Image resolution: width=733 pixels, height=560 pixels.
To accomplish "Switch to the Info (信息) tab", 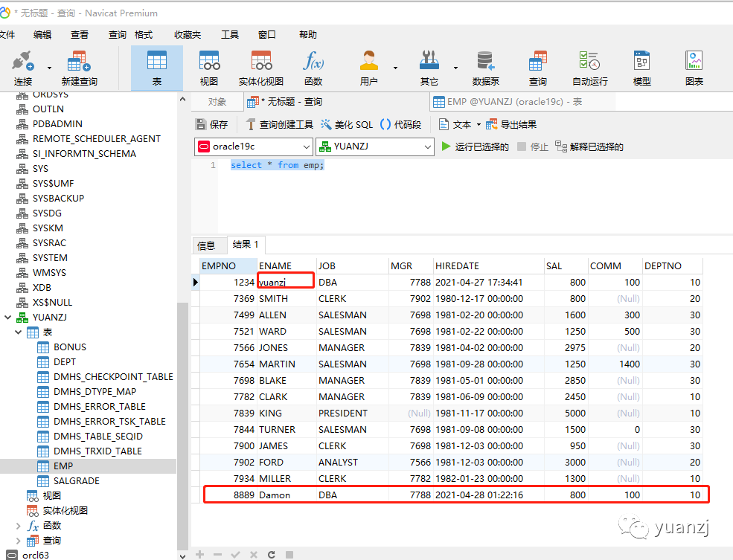I will coord(208,245).
